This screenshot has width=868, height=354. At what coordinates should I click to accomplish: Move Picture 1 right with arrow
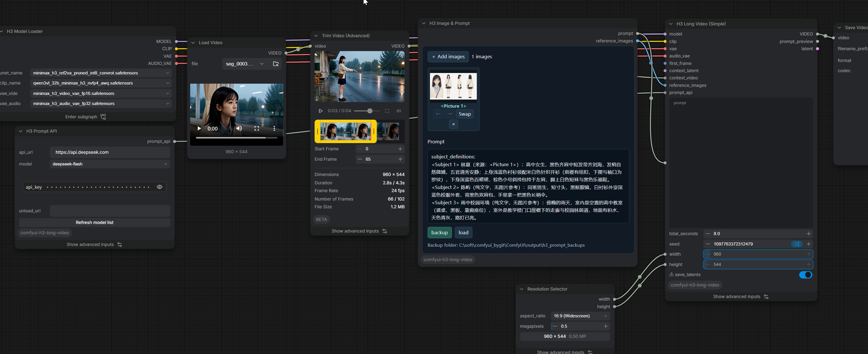pos(450,114)
